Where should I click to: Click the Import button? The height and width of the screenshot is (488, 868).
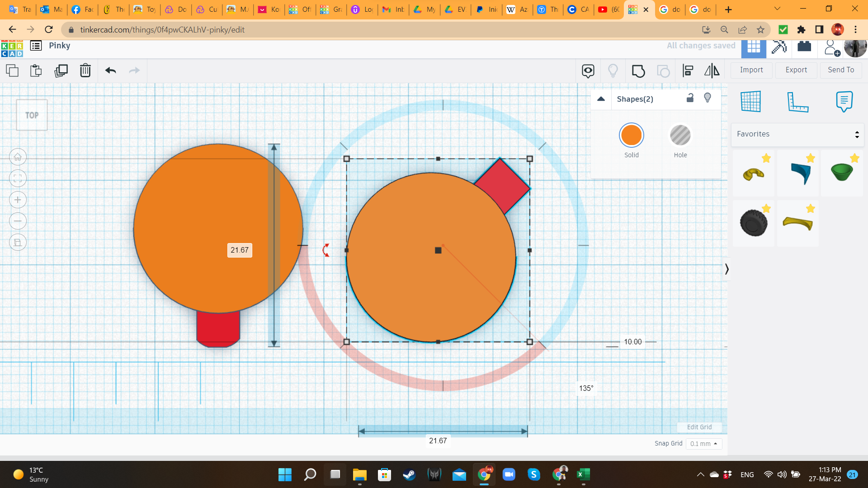click(x=751, y=70)
